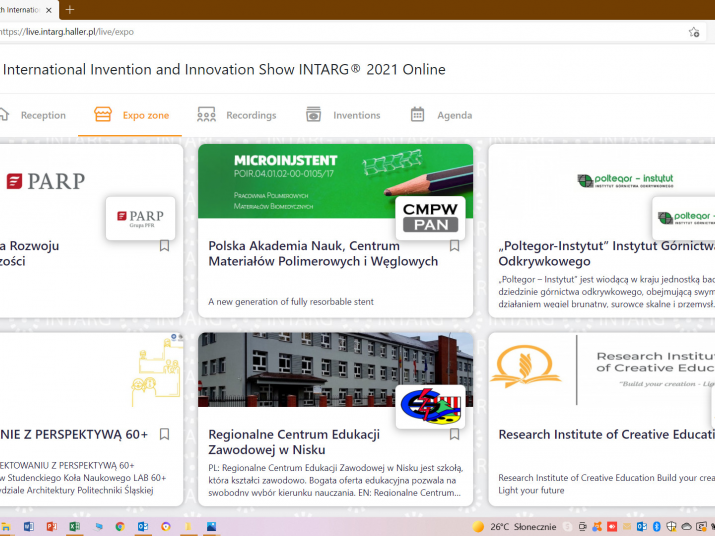The width and height of the screenshot is (715, 536).
Task: Click the Regionalne Centrum school logo badge
Action: (430, 406)
